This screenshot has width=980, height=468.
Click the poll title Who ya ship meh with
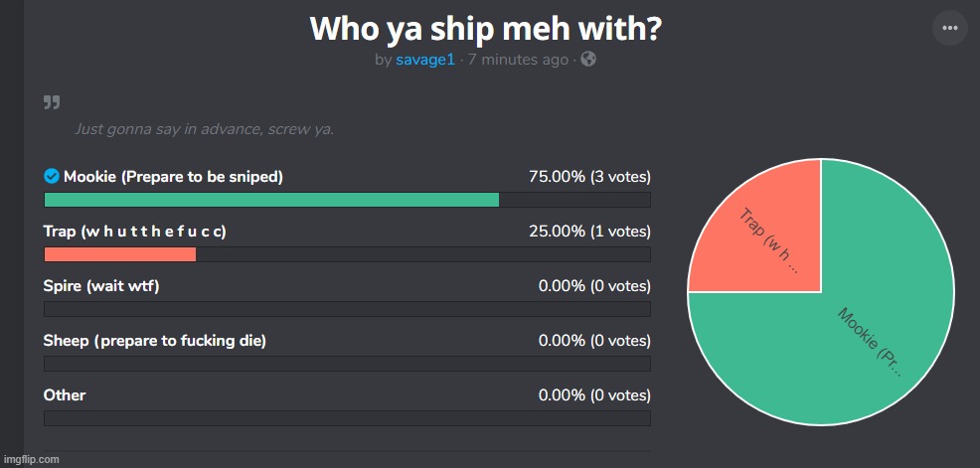tap(485, 28)
